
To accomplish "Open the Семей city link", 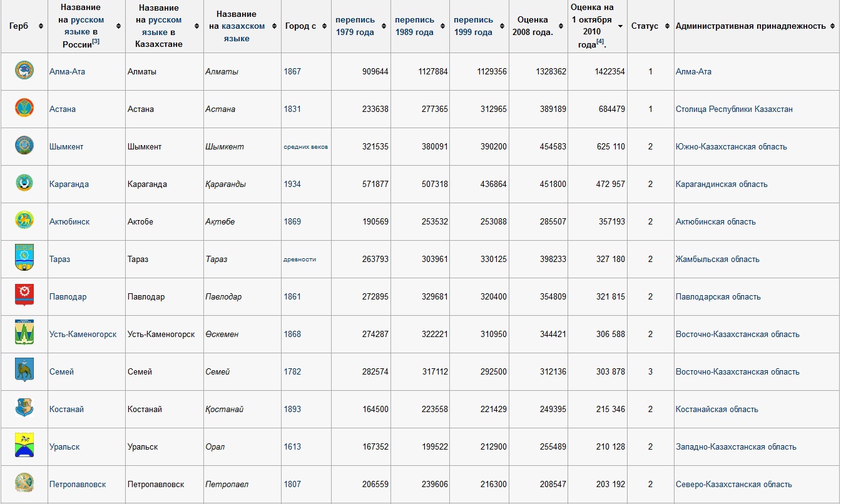I will (x=61, y=371).
